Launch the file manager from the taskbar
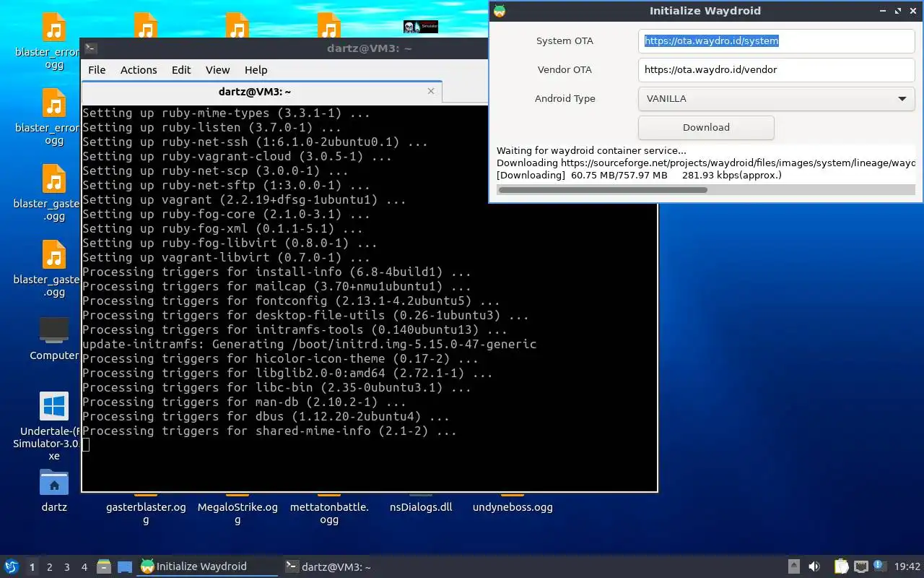 click(104, 566)
